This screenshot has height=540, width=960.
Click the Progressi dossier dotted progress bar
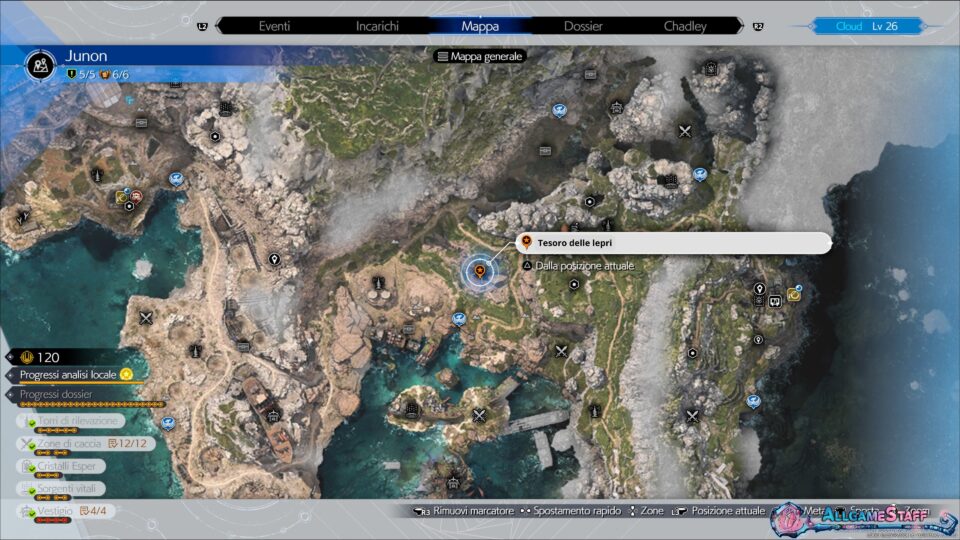click(92, 404)
